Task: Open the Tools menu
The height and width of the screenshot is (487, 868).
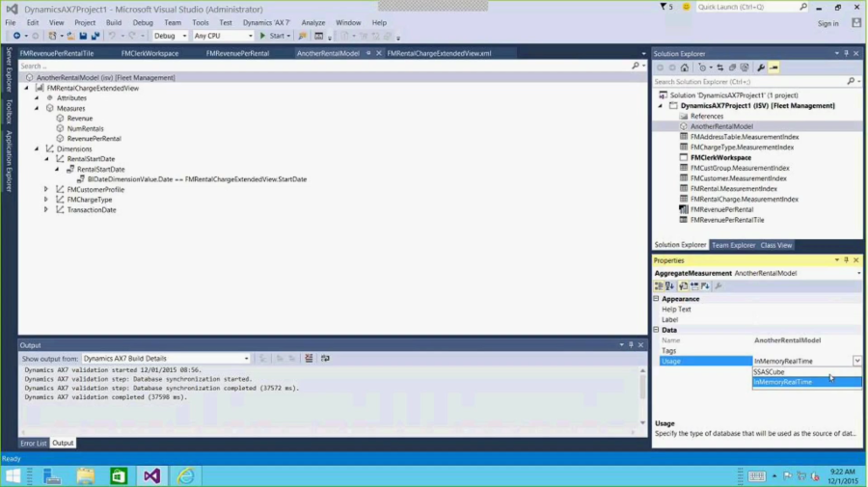Action: point(201,23)
